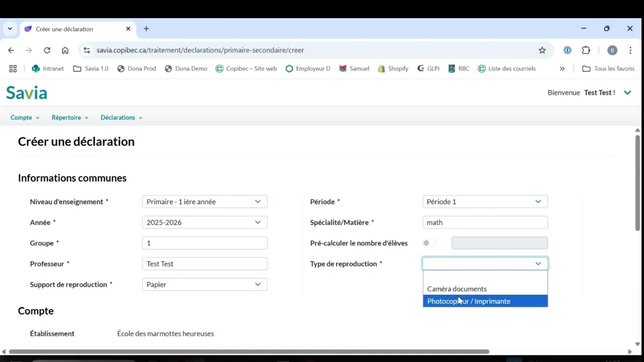Open the Niveau d'enseignement dropdown
Image resolution: width=644 pixels, height=362 pixels.
tap(205, 202)
